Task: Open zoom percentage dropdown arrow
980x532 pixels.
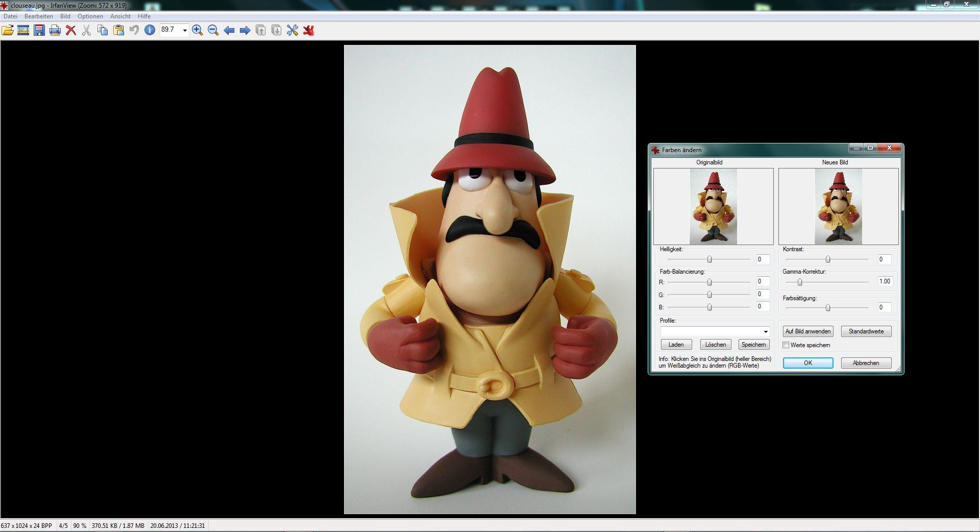Action: click(x=185, y=30)
